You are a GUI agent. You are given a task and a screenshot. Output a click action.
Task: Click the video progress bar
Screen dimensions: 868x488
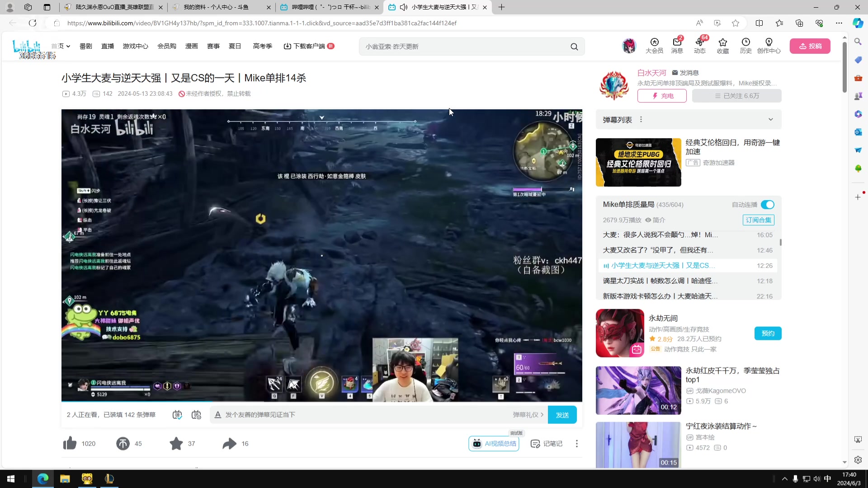pos(322,401)
